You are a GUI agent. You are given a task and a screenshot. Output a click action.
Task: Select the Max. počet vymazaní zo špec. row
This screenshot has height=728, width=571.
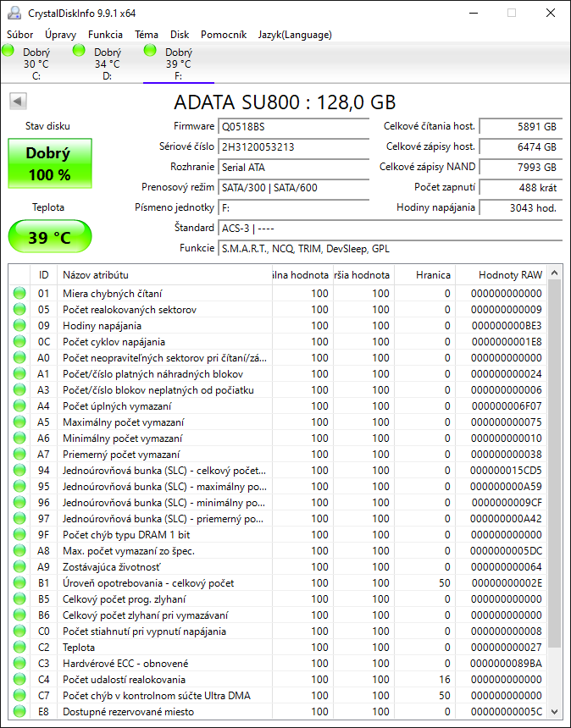(x=278, y=551)
